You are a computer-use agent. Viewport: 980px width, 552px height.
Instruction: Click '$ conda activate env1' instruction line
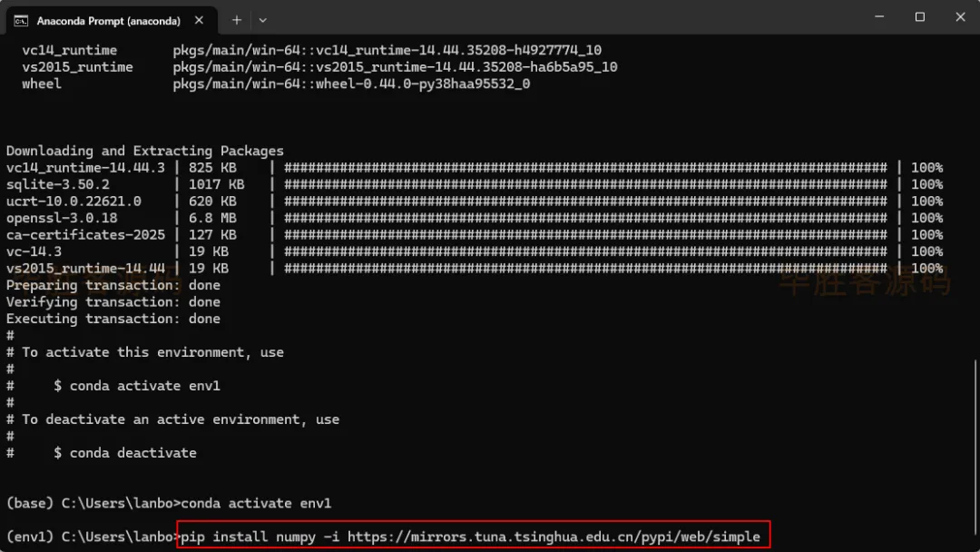click(137, 386)
